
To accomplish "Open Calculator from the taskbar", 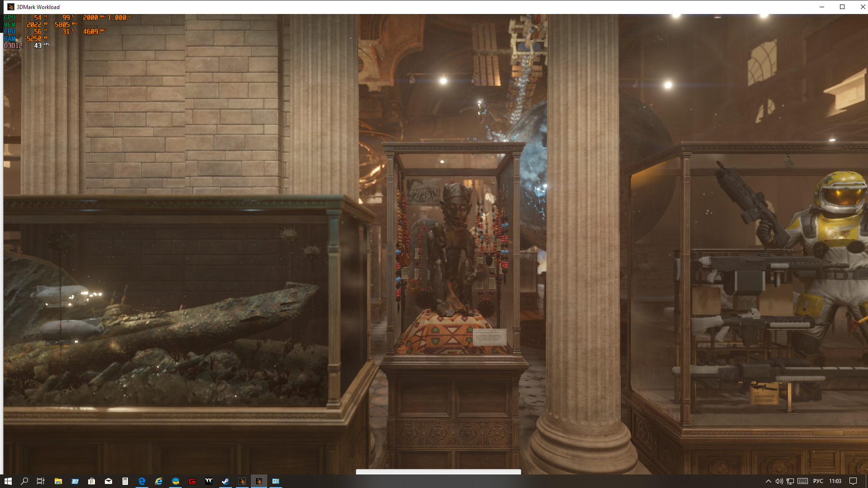I will click(x=125, y=481).
